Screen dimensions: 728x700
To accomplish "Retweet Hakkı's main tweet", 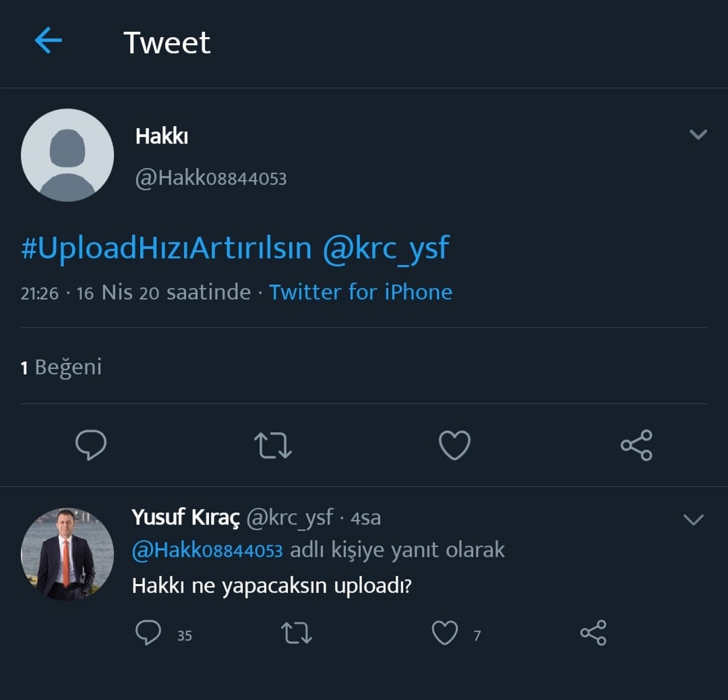I will tap(273, 445).
